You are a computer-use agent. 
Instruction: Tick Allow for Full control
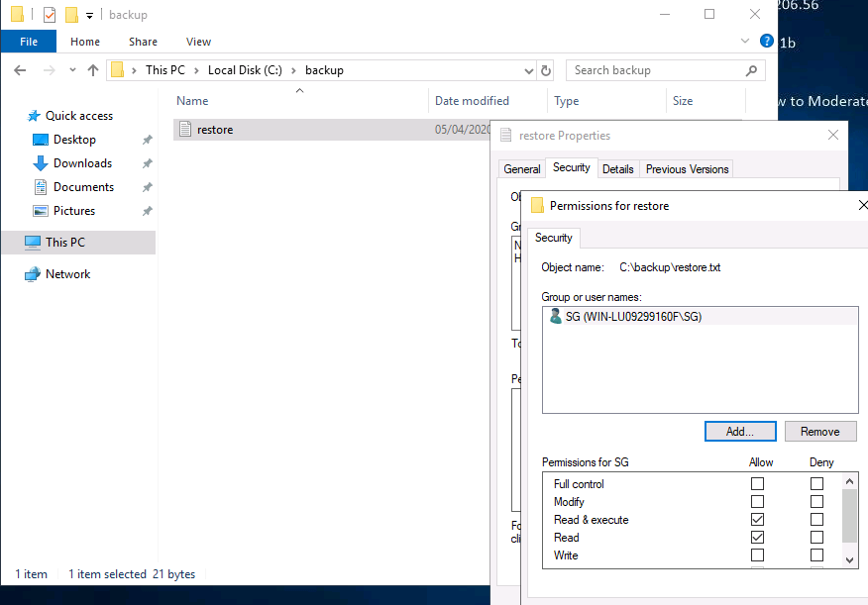pos(758,484)
